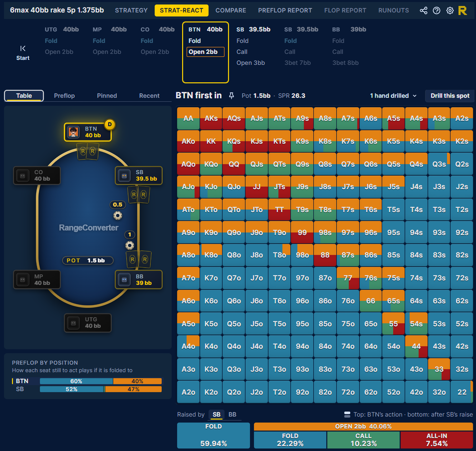This screenshot has width=476, height=451.
Task: Click the 22 hand cell
Action: 462,392
